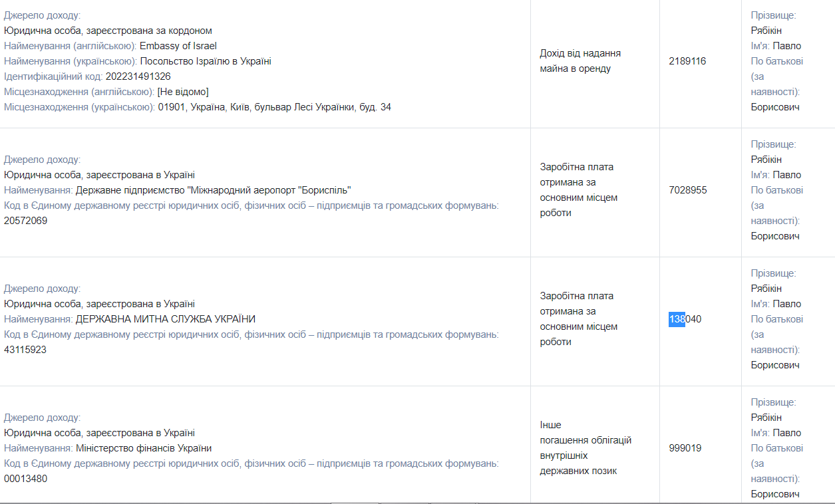The width and height of the screenshot is (835, 504).
Task: Click "ДЕРЖАВНА МИТНА СЛУЖБА УКРАЇНИ" name
Action: (166, 319)
